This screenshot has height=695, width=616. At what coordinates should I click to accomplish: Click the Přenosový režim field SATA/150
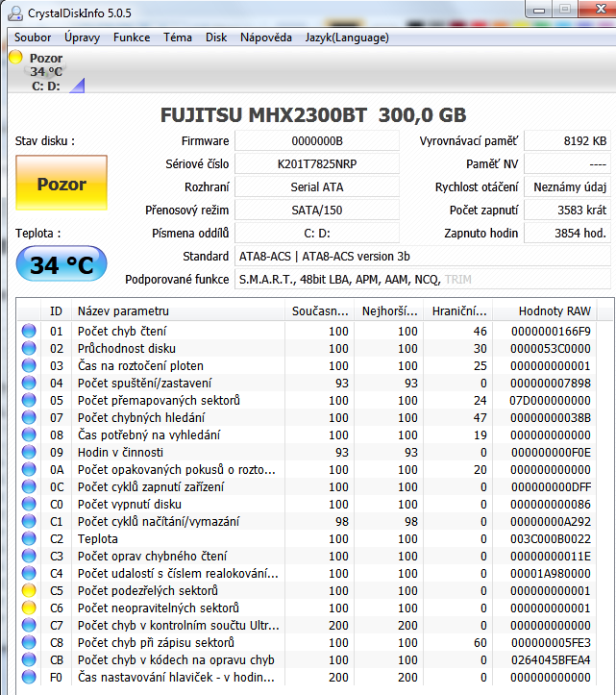[317, 211]
